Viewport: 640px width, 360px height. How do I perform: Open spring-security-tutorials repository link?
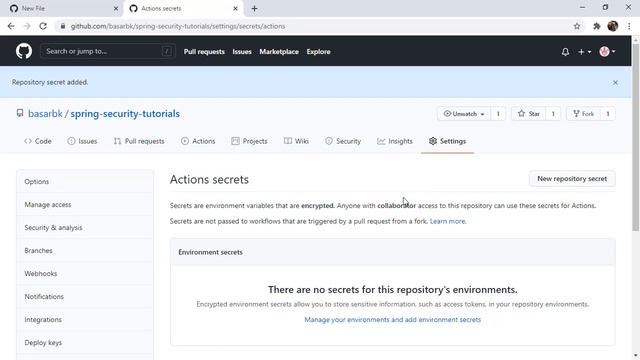click(x=125, y=113)
